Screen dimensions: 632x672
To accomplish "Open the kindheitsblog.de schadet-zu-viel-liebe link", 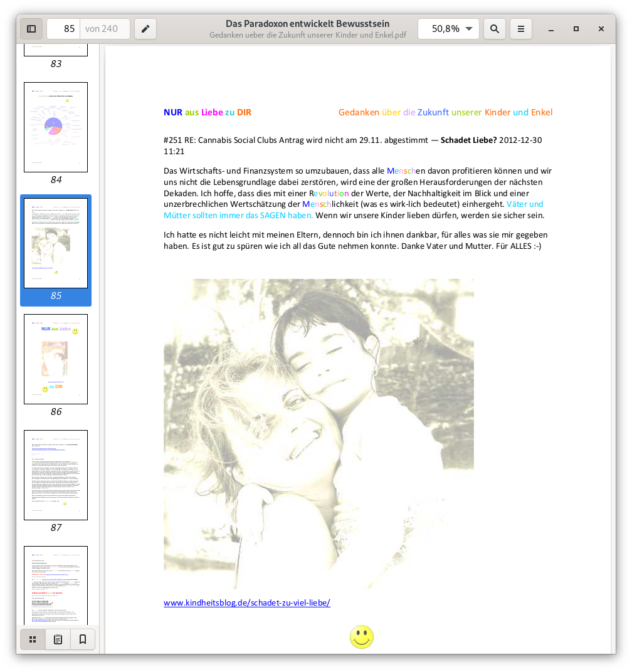I will pyautogui.click(x=247, y=603).
